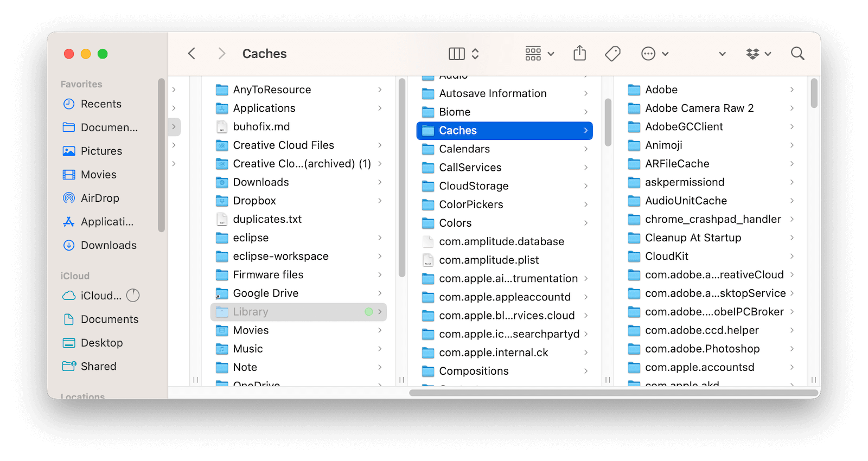Open AirDrop from the sidebar
The image size is (868, 461).
point(100,199)
